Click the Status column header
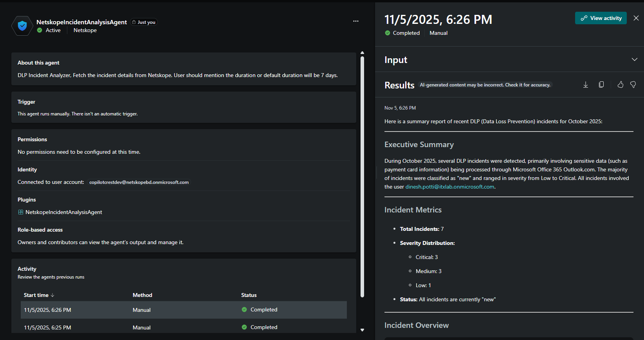This screenshot has height=340, width=644. [x=249, y=295]
